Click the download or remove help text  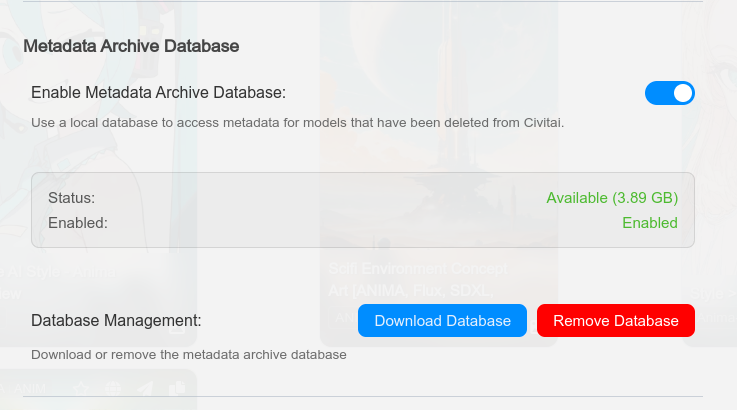tap(188, 355)
